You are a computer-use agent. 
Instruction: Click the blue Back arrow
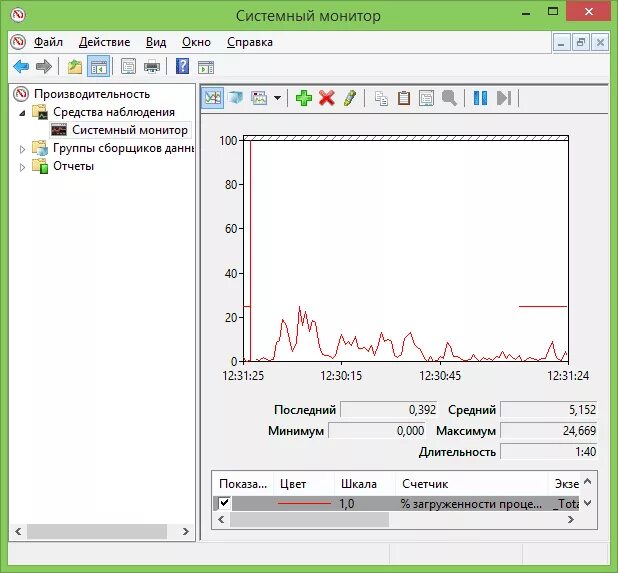(x=21, y=67)
